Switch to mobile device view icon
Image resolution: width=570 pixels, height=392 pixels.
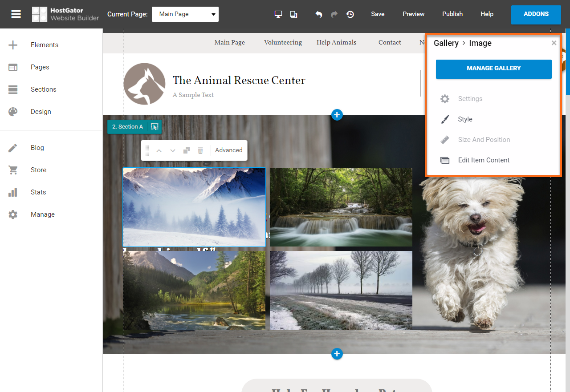[x=293, y=14]
